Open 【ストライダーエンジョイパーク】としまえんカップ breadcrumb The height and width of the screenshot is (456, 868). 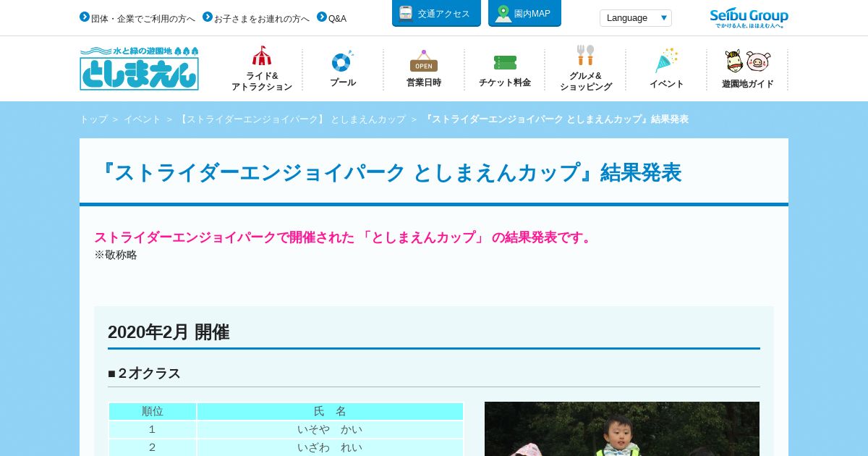pyautogui.click(x=292, y=119)
